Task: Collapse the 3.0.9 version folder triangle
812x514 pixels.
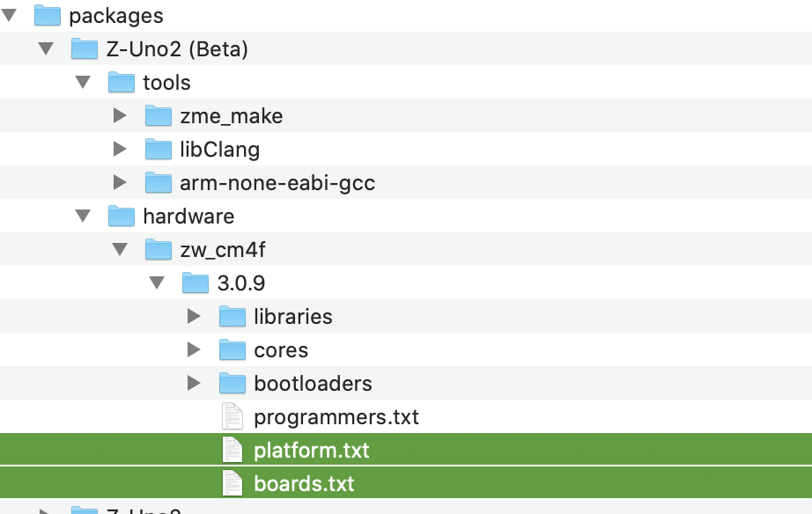Action: tap(158, 283)
